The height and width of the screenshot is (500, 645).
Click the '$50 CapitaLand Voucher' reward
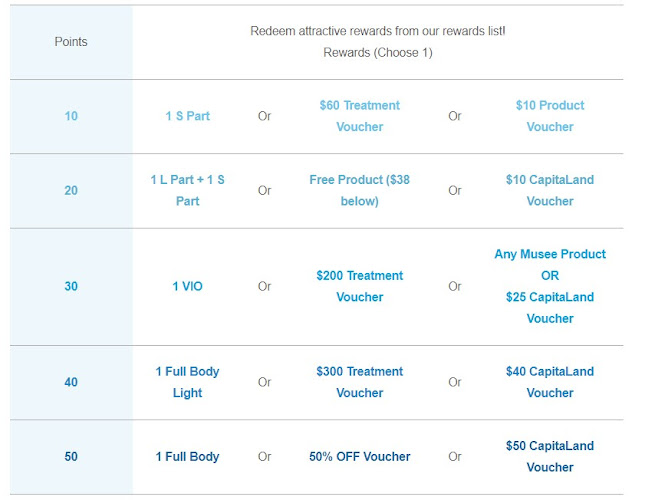point(550,456)
